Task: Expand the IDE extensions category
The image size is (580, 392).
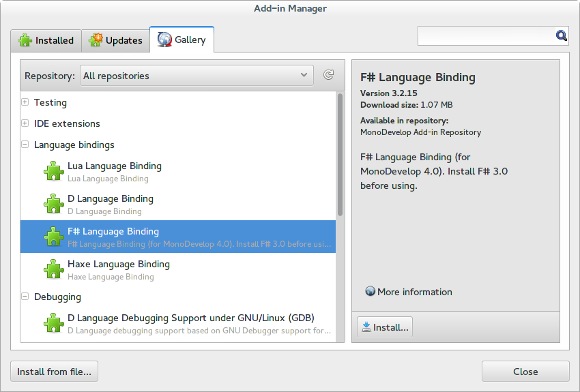Action: [x=25, y=123]
